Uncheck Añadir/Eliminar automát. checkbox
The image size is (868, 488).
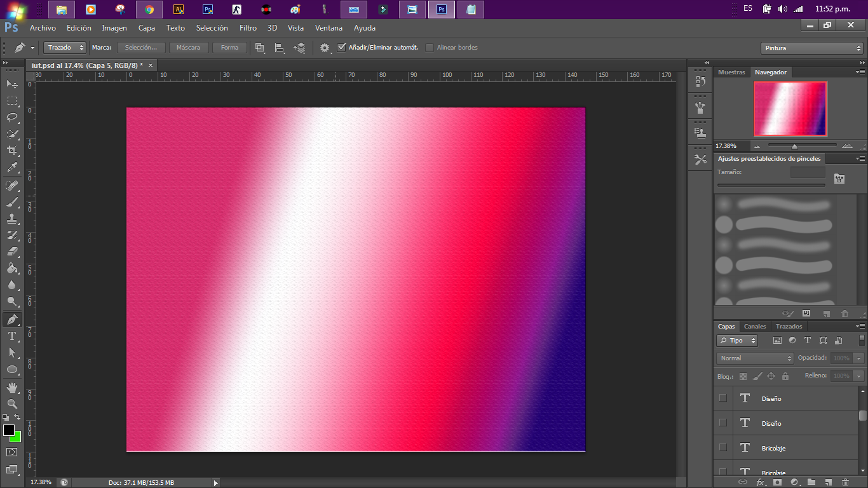pyautogui.click(x=342, y=48)
